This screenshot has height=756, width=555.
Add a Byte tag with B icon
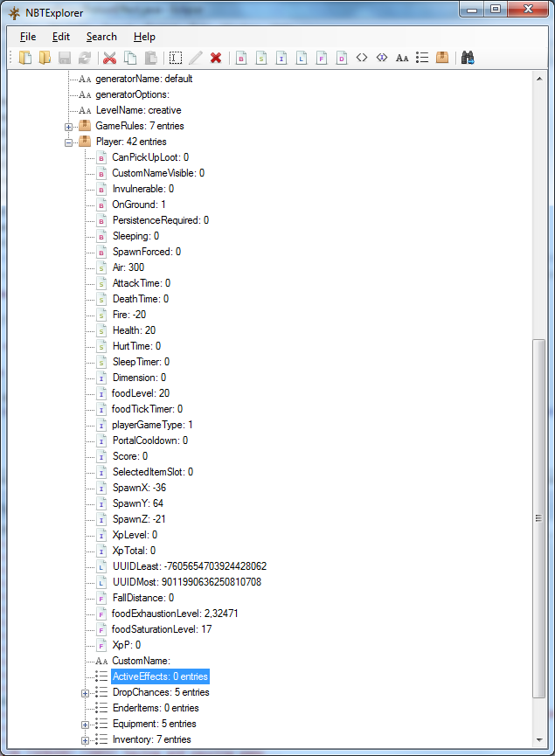[241, 58]
